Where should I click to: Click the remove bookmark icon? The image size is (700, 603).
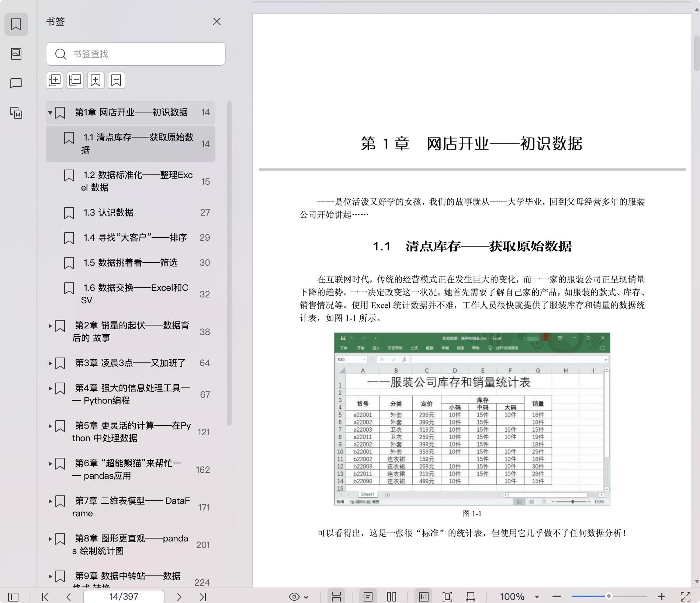pyautogui.click(x=117, y=80)
